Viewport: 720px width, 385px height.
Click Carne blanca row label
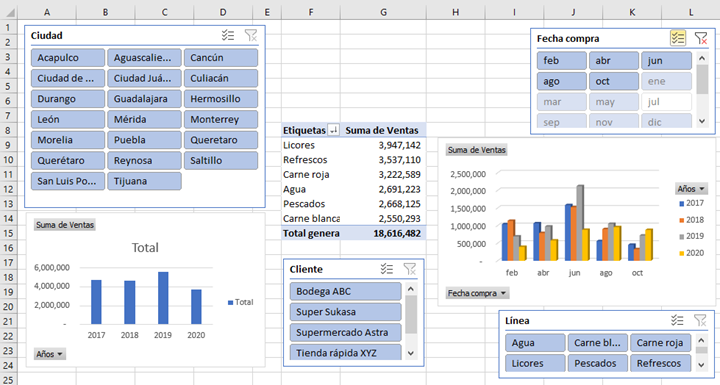(311, 219)
